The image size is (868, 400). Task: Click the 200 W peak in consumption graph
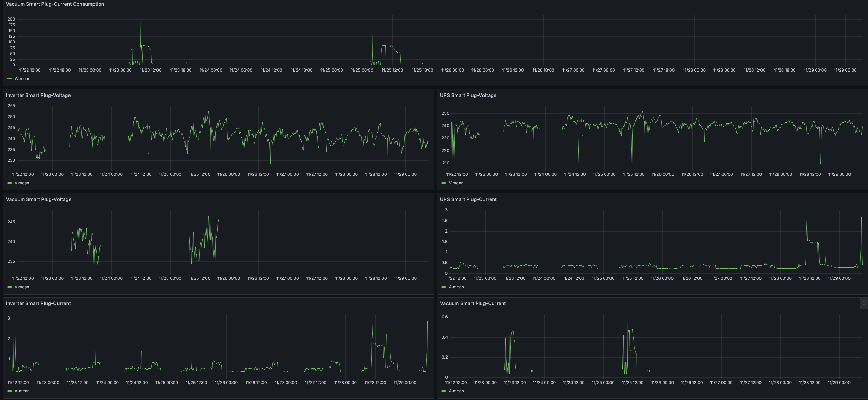[x=140, y=21]
